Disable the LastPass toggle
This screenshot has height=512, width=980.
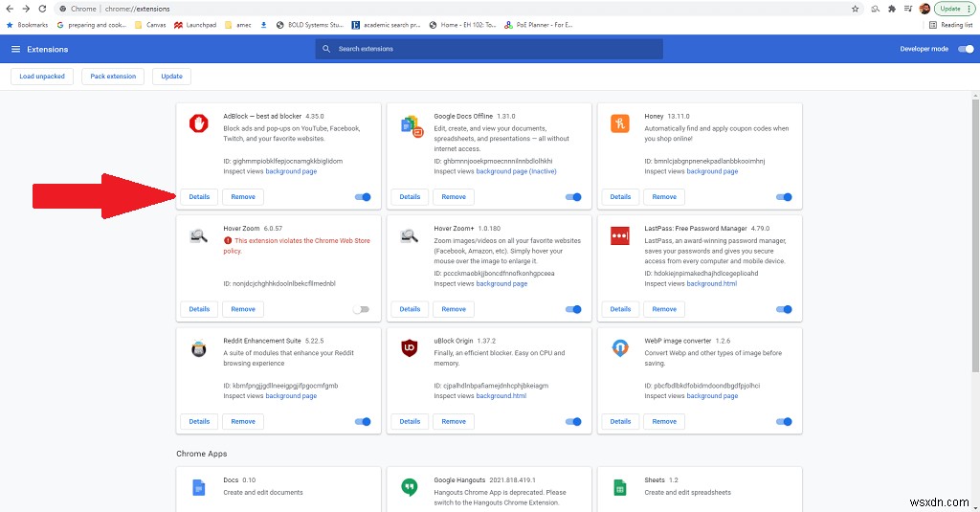click(x=784, y=309)
